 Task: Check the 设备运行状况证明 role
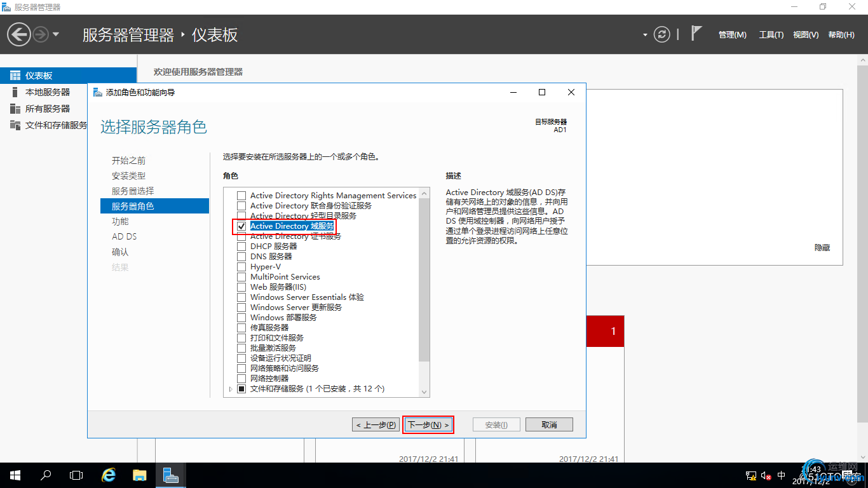[241, 358]
